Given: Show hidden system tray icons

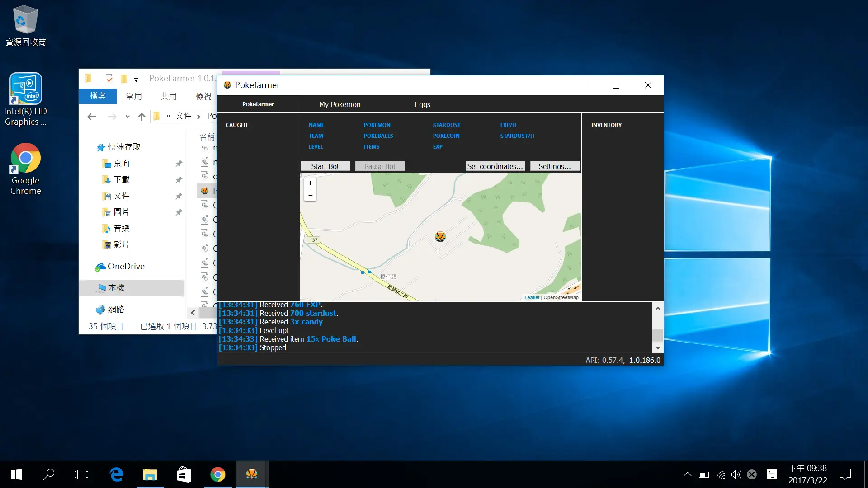Looking at the screenshot, I should click(687, 474).
